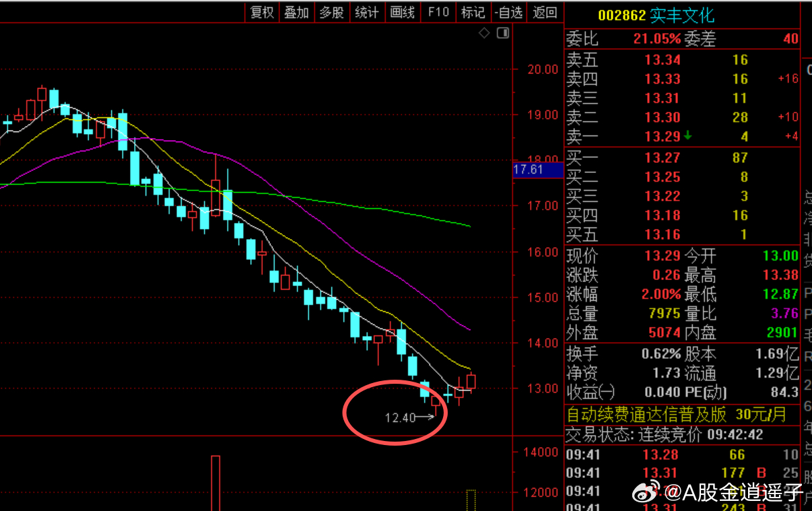Select 买一 price 13.27
The width and height of the screenshot is (812, 511).
point(663,158)
